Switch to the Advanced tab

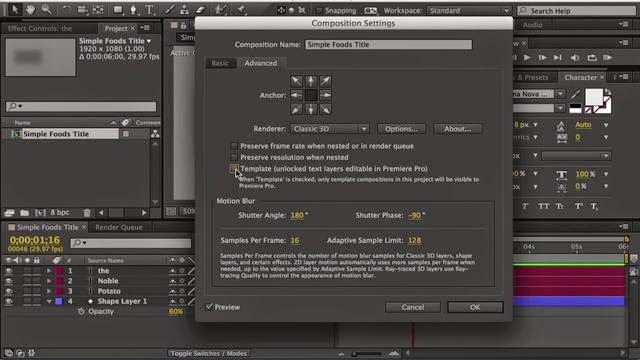point(261,63)
